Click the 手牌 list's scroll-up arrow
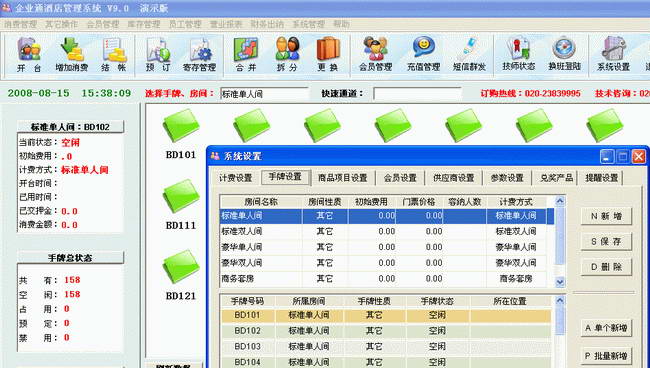The height and width of the screenshot is (368, 650). click(x=560, y=300)
